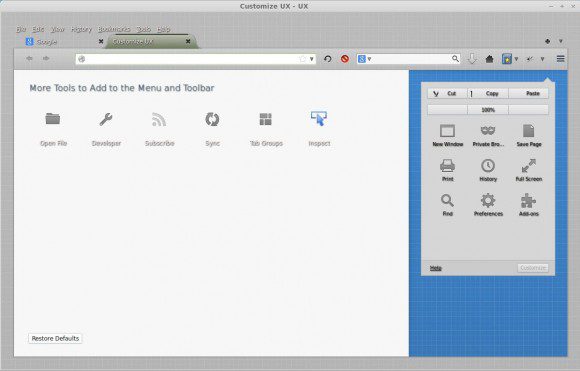Click the bookmarks star toolbar icon
This screenshot has width=580, height=371.
coord(507,59)
